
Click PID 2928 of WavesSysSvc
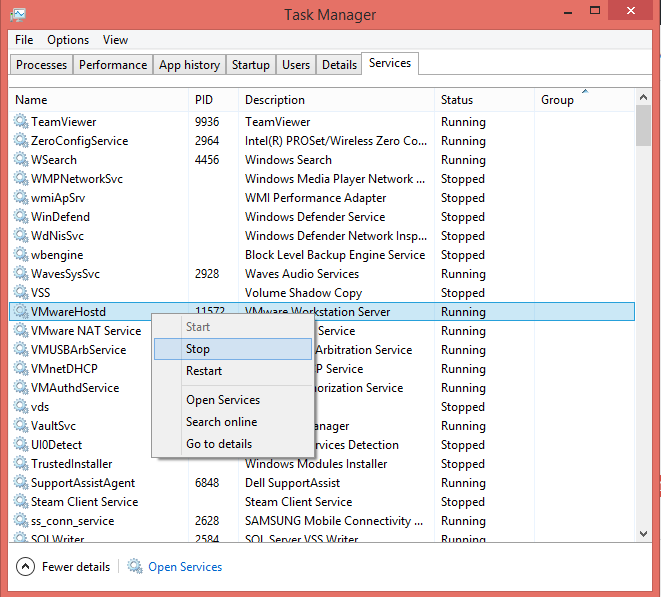(x=207, y=274)
